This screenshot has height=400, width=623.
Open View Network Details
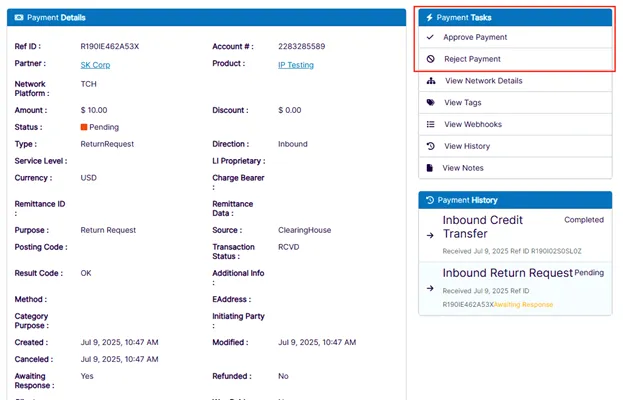click(x=515, y=81)
